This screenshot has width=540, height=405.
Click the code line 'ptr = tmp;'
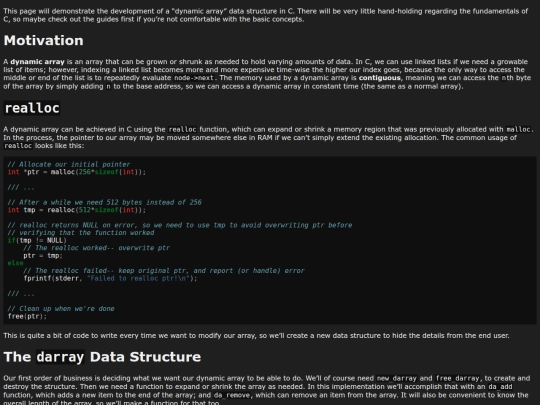(43, 256)
